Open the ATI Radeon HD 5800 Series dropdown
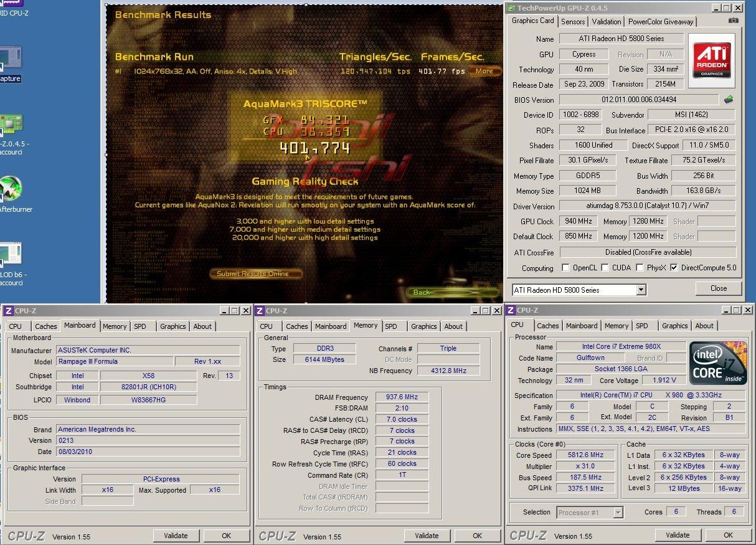756x545 pixels. [641, 290]
